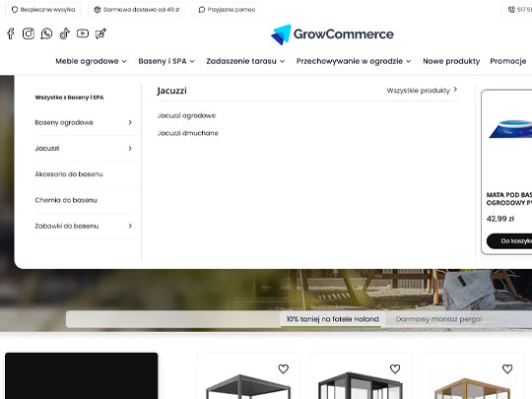Open Wszystko z Baseny i SPA
The image size is (532, 399).
(x=69, y=98)
